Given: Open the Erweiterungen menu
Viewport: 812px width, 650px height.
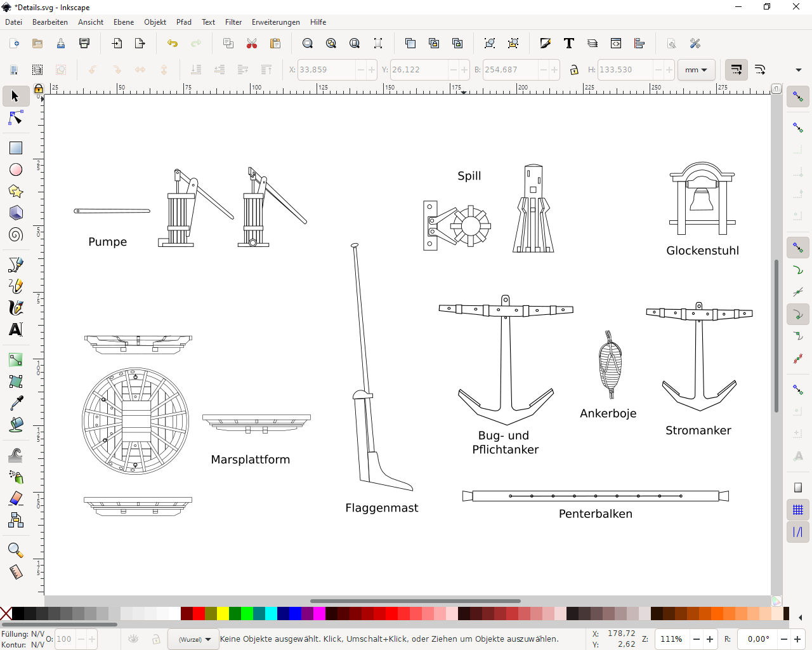Looking at the screenshot, I should click(x=275, y=22).
